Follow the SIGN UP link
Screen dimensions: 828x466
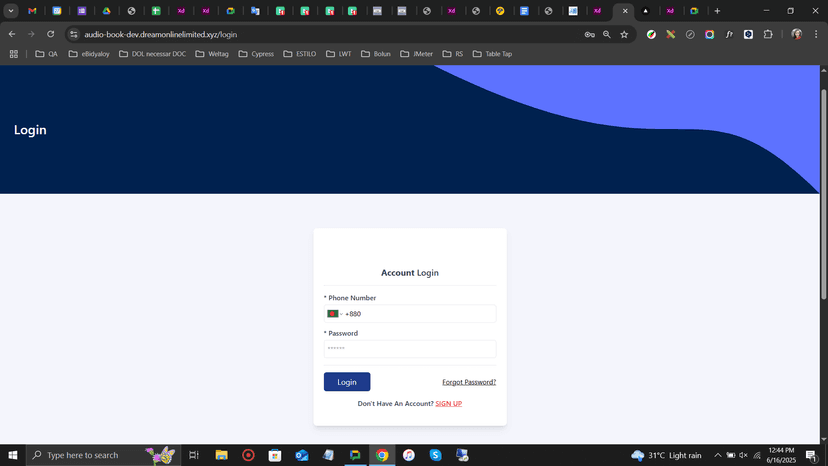(448, 404)
